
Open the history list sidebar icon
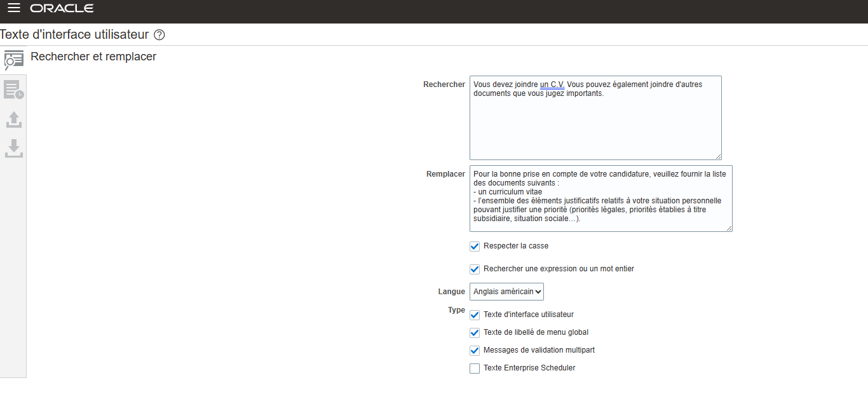point(13,90)
